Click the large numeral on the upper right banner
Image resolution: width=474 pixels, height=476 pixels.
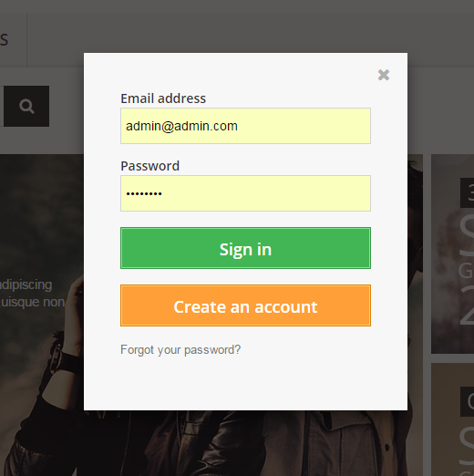pyautogui.click(x=468, y=305)
